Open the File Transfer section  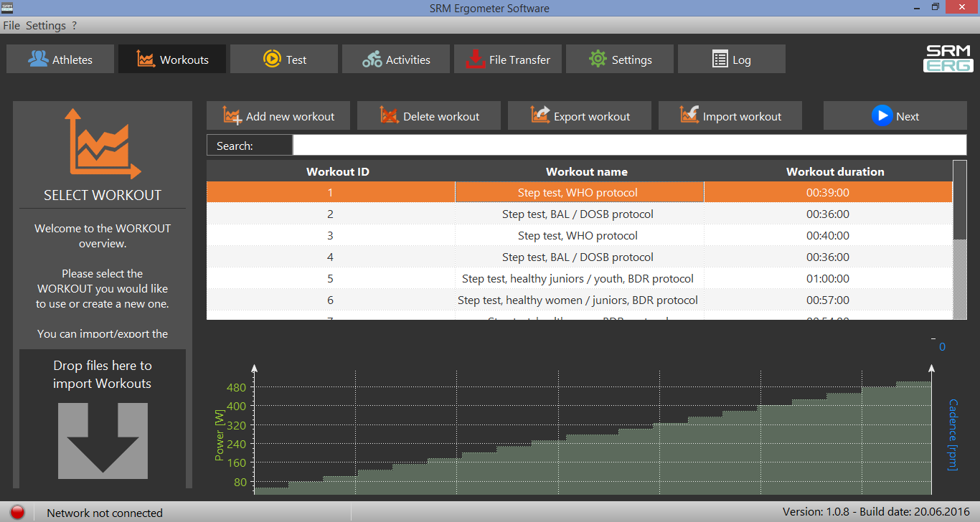(508, 60)
